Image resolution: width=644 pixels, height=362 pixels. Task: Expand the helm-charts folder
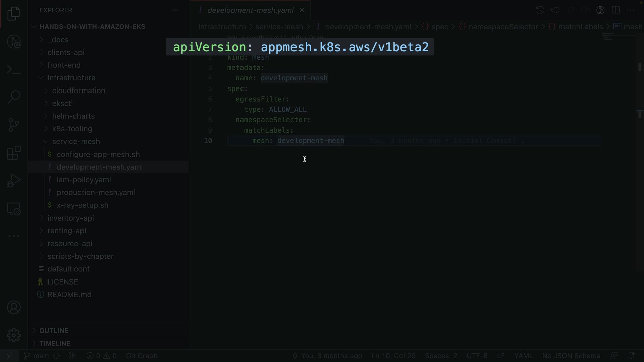tap(73, 116)
